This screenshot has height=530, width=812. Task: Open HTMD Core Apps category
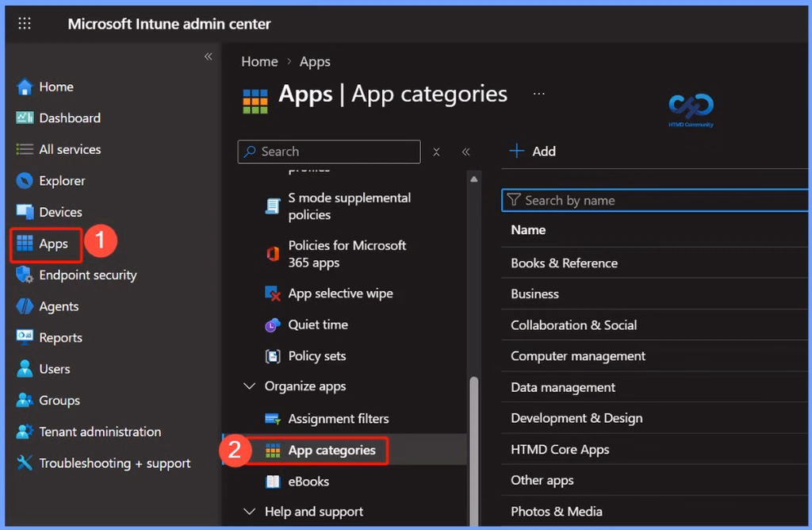coord(654,449)
